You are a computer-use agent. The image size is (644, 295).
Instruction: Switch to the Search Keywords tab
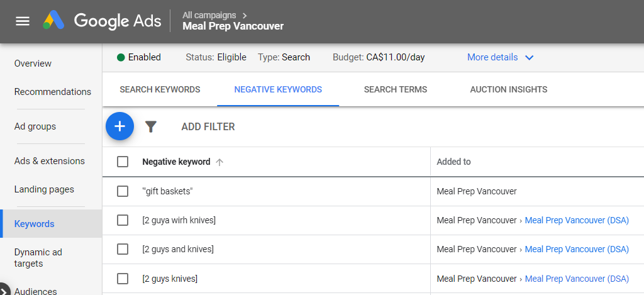(x=160, y=89)
